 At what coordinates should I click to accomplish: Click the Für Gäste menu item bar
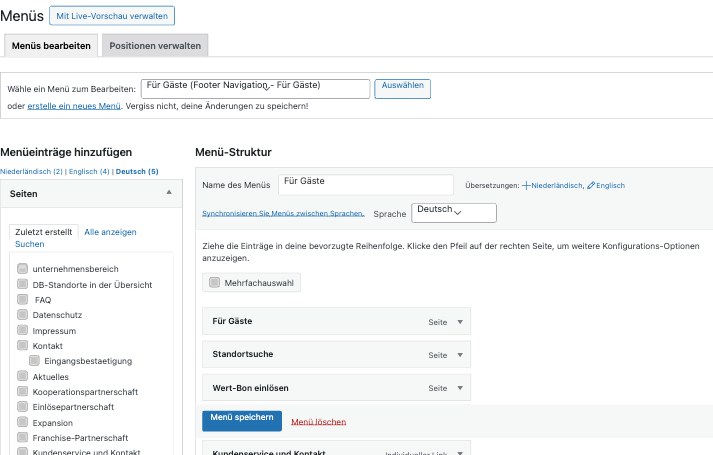[336, 321]
